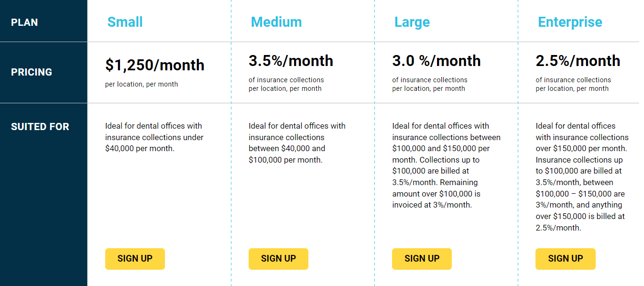Click SIGN UP under the Enterprise plan

point(565,259)
